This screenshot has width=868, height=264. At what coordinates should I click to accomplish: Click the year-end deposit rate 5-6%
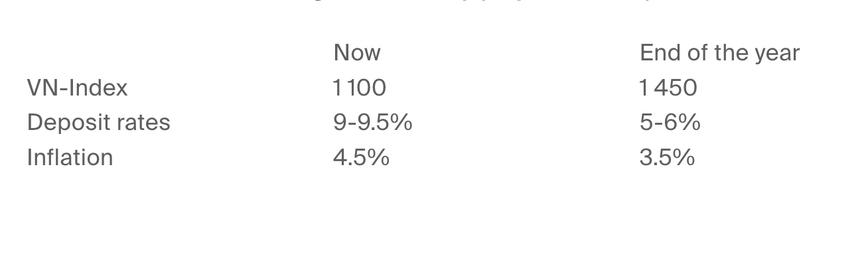click(x=670, y=123)
